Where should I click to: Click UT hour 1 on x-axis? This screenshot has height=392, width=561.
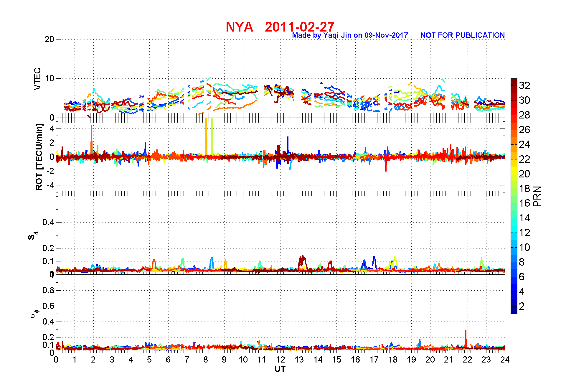[x=75, y=360]
